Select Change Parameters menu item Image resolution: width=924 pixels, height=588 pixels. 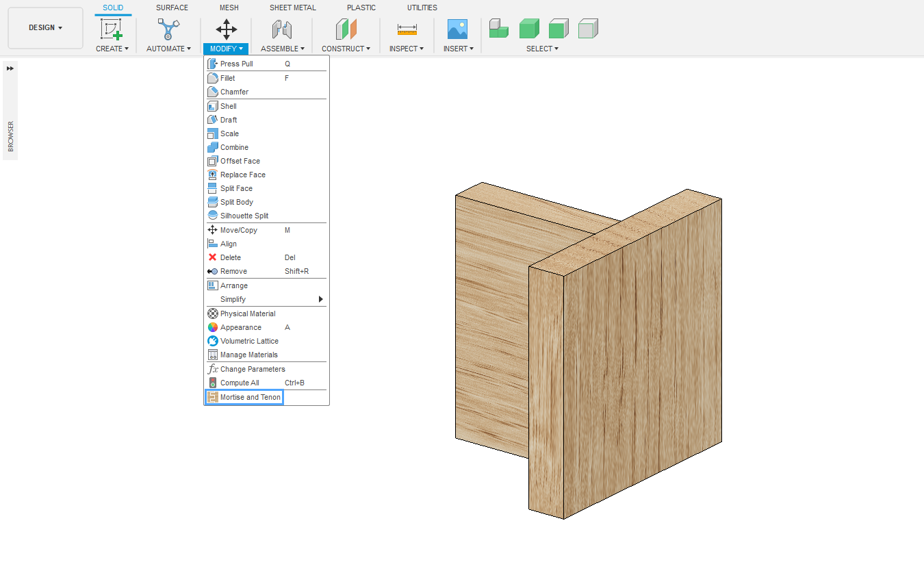tap(252, 369)
